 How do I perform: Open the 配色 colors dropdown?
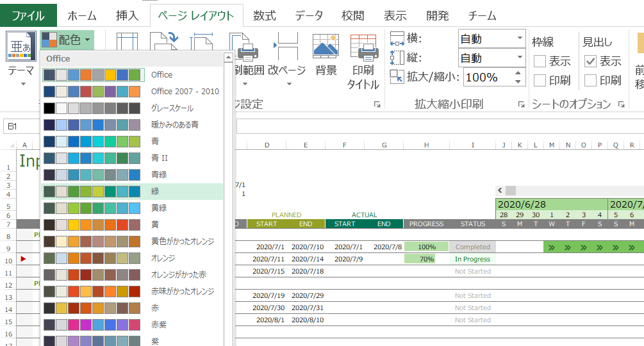[x=67, y=40]
